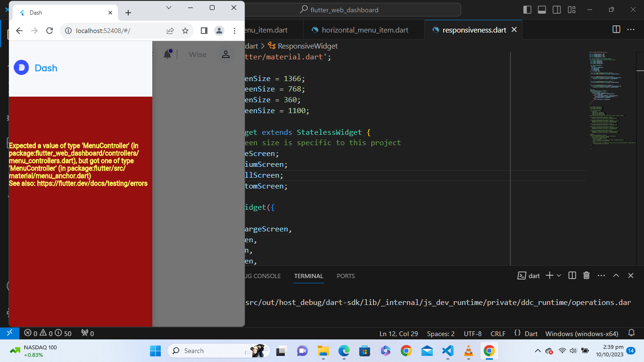Toggle the primary sidebar visibility in VS Code
This screenshot has height=362, width=644.
[x=526, y=9]
